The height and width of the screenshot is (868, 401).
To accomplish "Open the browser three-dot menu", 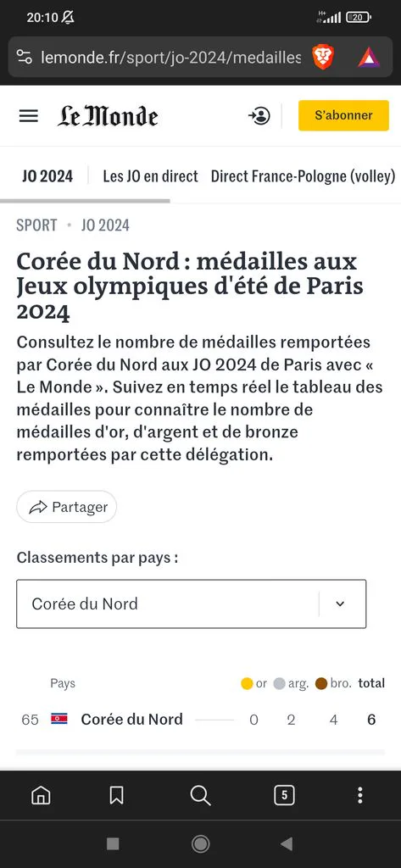I will (x=360, y=795).
